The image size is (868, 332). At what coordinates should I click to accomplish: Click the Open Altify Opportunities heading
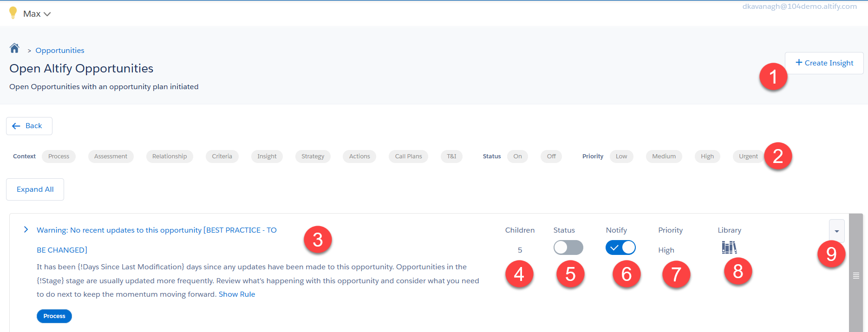81,69
